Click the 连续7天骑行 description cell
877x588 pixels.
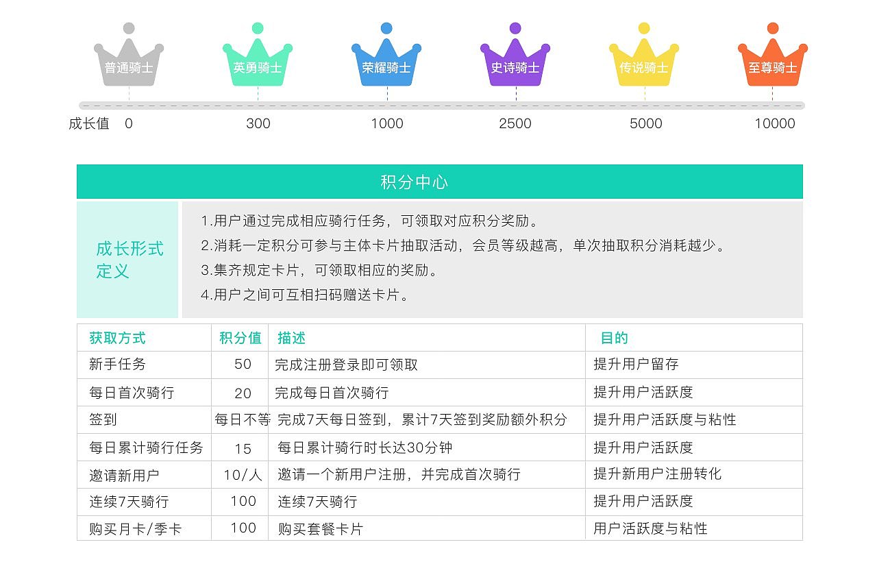pyautogui.click(x=317, y=502)
